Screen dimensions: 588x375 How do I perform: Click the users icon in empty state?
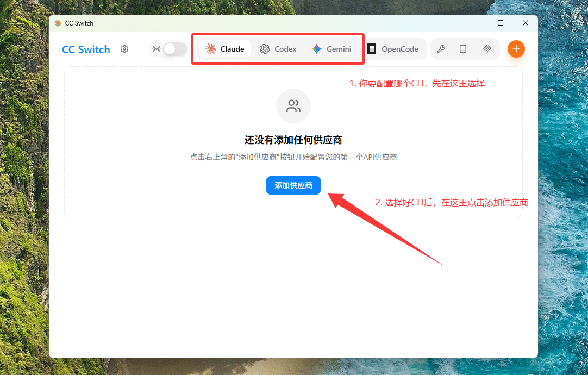click(293, 106)
